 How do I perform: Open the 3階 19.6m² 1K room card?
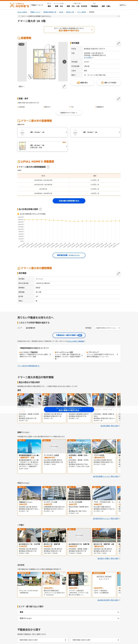(43, 132)
